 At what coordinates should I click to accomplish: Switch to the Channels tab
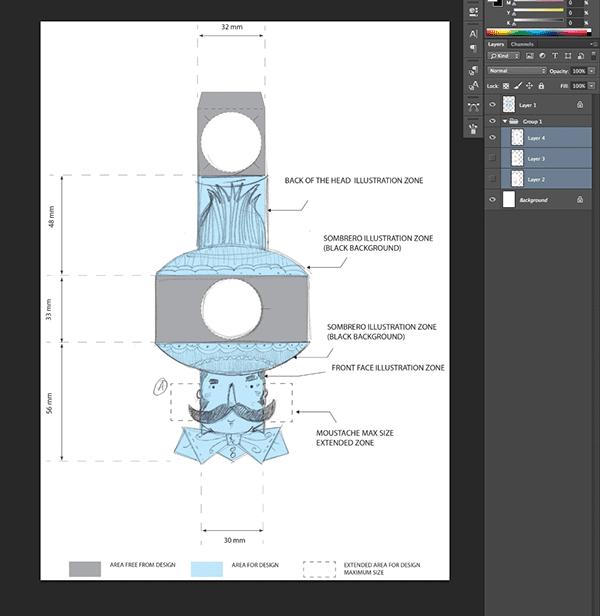coord(522,44)
